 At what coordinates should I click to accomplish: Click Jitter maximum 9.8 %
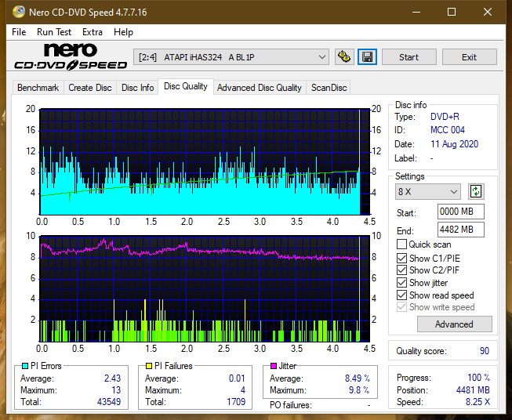point(359,390)
